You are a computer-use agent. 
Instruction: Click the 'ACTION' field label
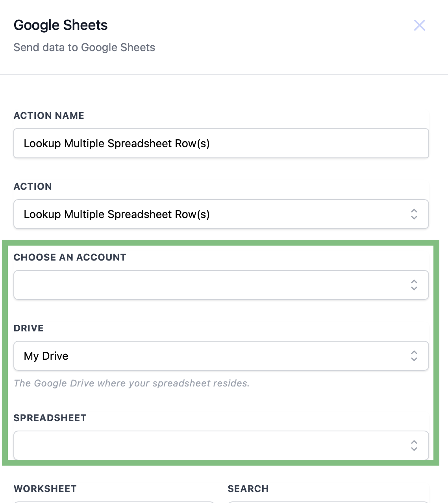[x=33, y=187]
